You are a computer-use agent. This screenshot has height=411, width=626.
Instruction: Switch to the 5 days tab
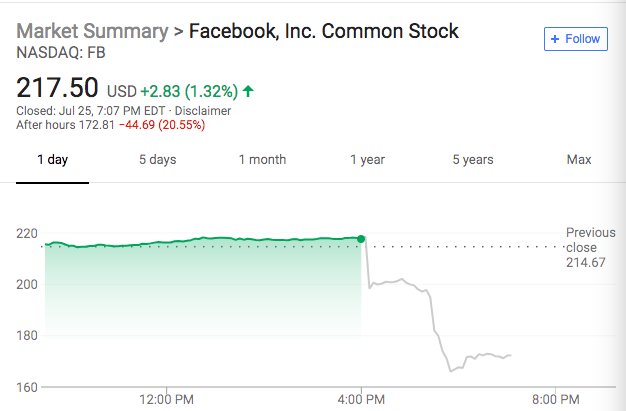click(156, 160)
